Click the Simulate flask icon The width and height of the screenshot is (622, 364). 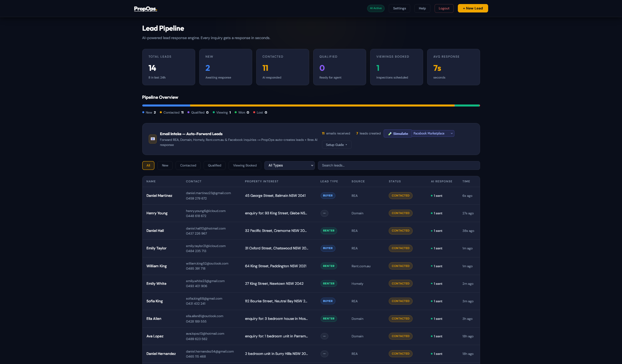tap(390, 133)
